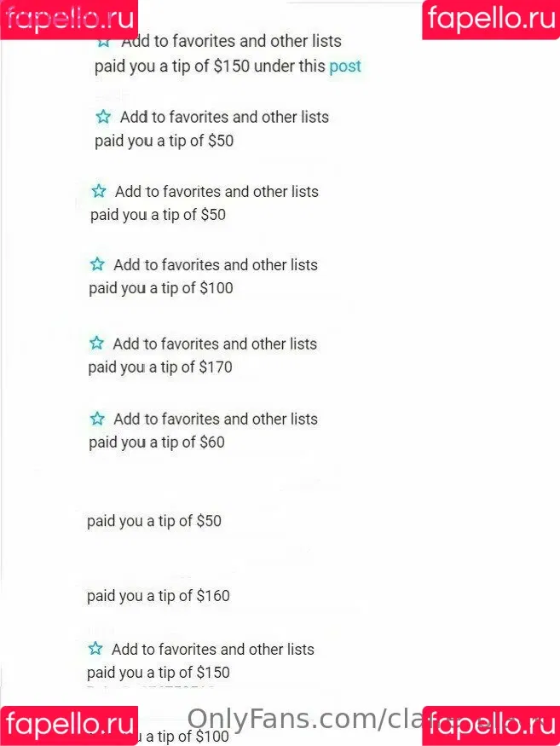
Task: Tap the favorites star above the $100 tip
Action: click(x=97, y=264)
